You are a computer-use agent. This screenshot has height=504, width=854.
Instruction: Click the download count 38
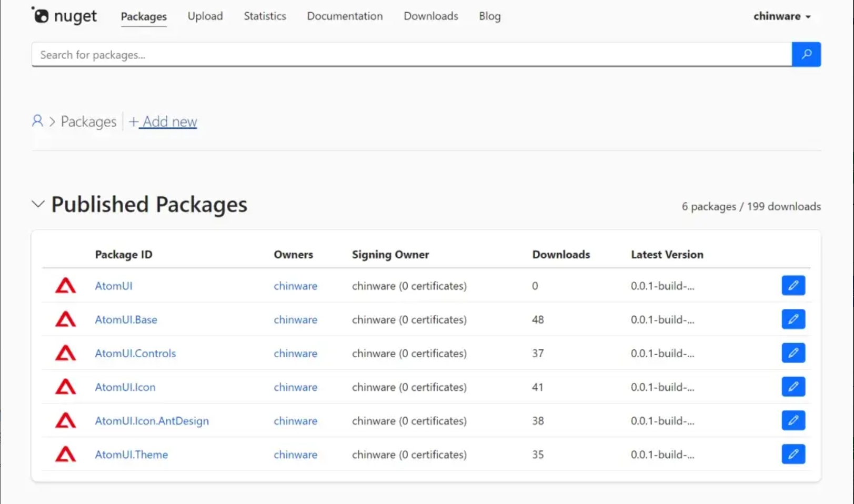[538, 420]
